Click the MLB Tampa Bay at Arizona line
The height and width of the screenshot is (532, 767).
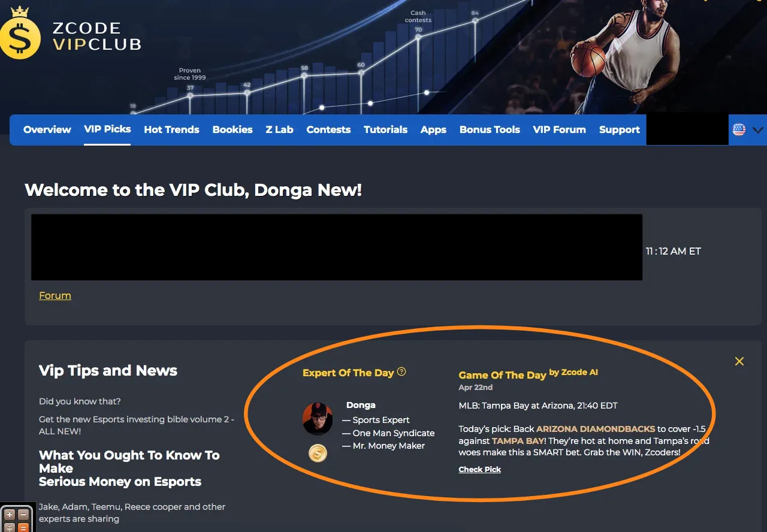pos(537,406)
